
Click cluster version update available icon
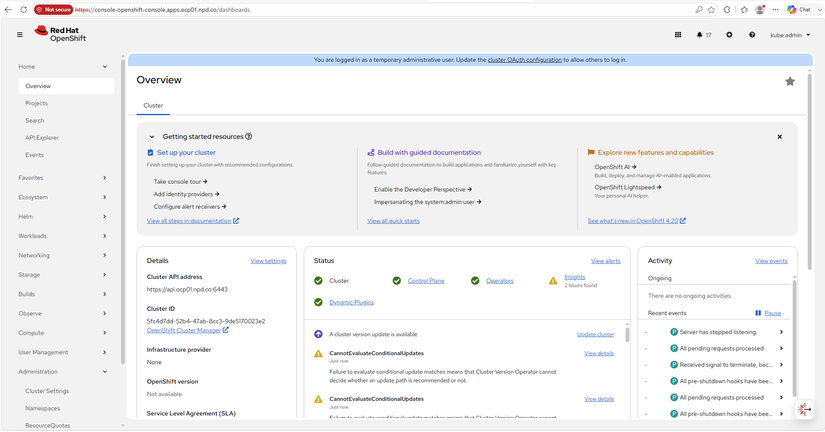pos(318,334)
